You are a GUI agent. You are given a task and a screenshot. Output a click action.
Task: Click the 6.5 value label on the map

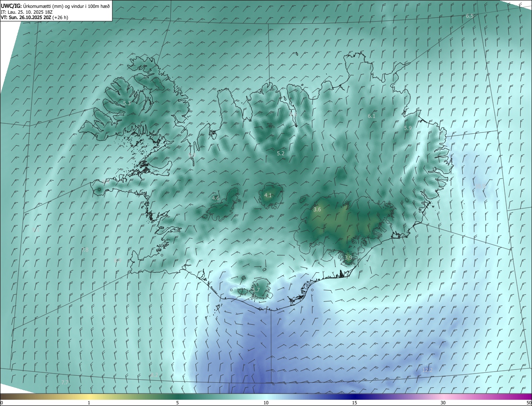click(470, 16)
